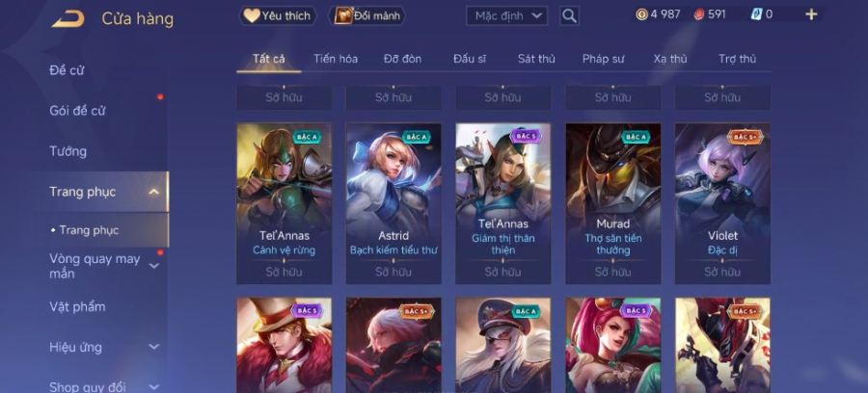Click Sở hữu under Astrid skin
Viewport: 868px width, 393px height.
pos(393,272)
